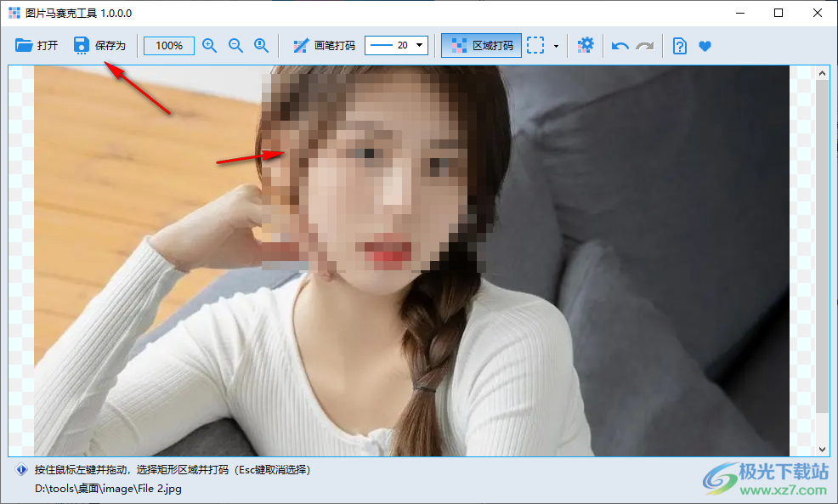Viewport: 838px width, 504px height.
Task: Zoom out with the minus magnifier
Action: pos(235,45)
